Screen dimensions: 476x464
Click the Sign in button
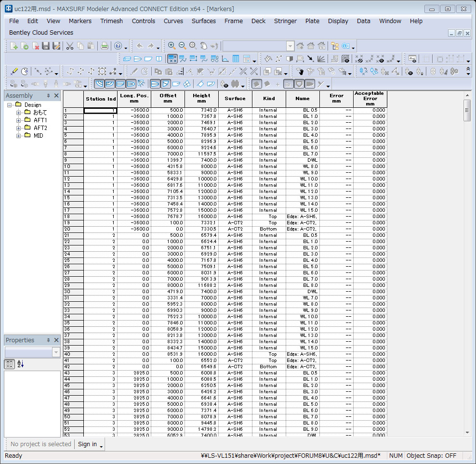(x=87, y=444)
